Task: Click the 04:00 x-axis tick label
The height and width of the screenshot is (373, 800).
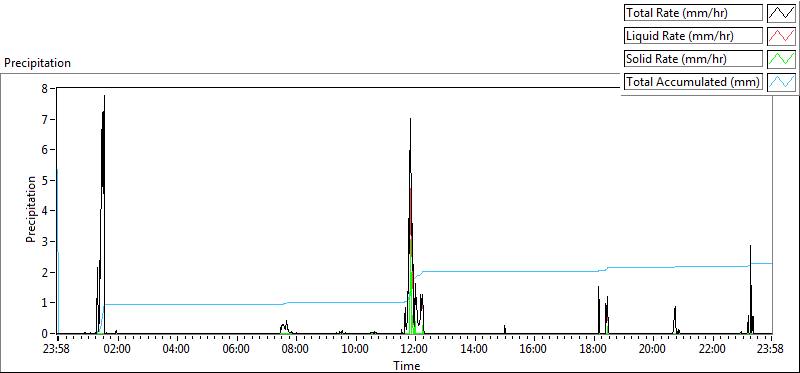Action: coord(177,350)
